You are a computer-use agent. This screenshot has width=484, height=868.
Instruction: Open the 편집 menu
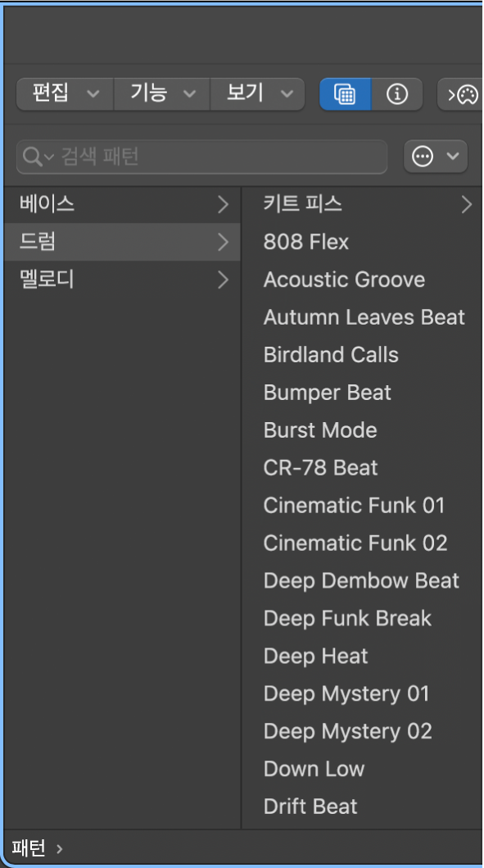click(66, 94)
